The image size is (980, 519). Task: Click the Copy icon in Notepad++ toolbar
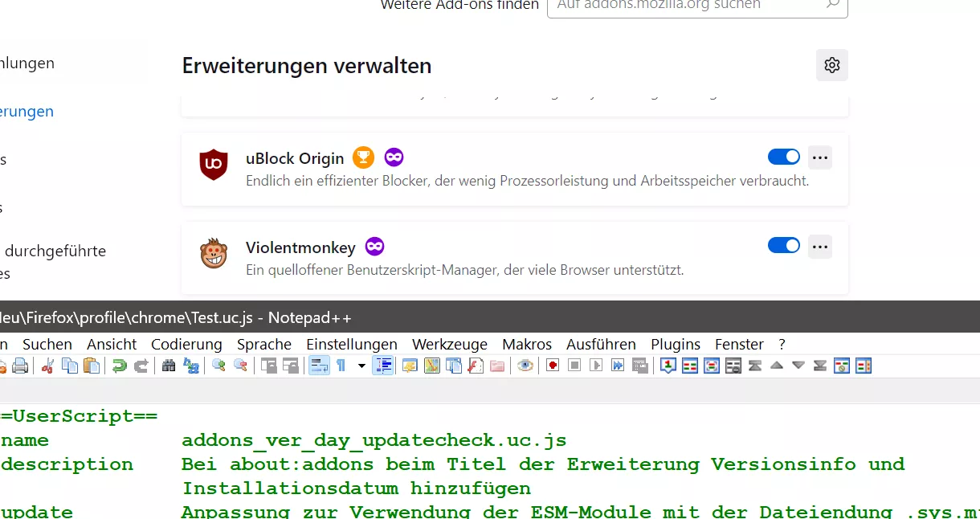(70, 366)
